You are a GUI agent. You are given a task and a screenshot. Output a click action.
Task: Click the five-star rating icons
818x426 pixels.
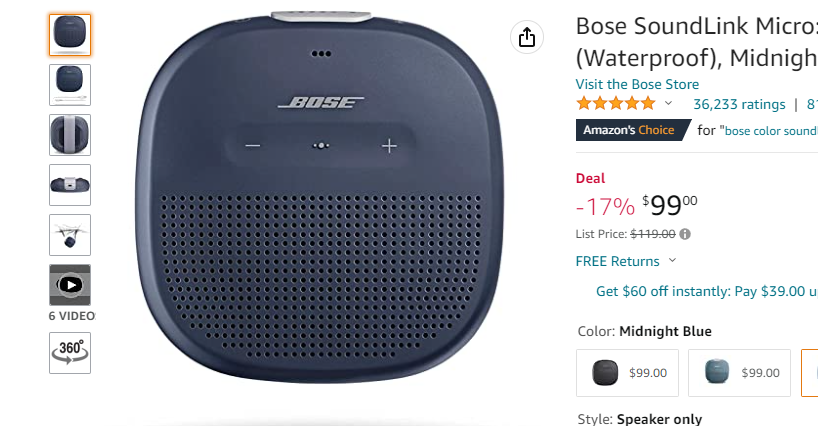click(x=615, y=103)
